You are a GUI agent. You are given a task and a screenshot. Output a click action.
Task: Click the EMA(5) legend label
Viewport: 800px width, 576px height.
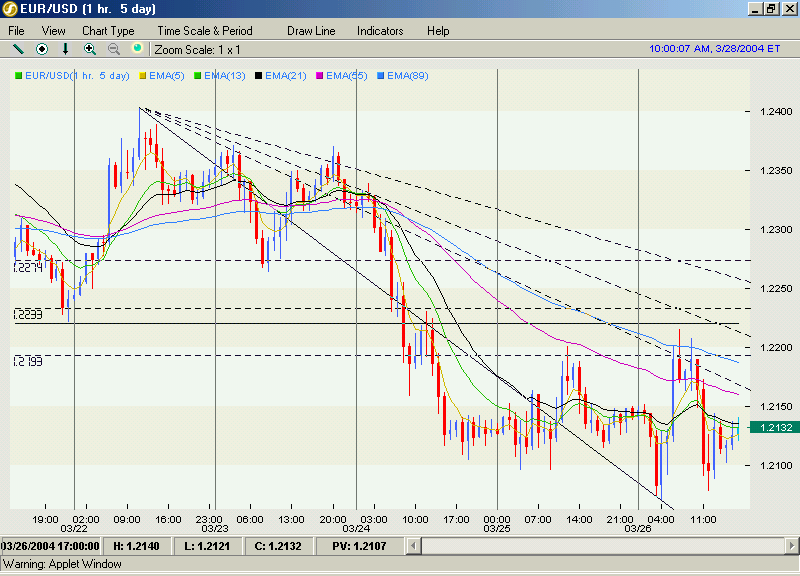(x=167, y=76)
